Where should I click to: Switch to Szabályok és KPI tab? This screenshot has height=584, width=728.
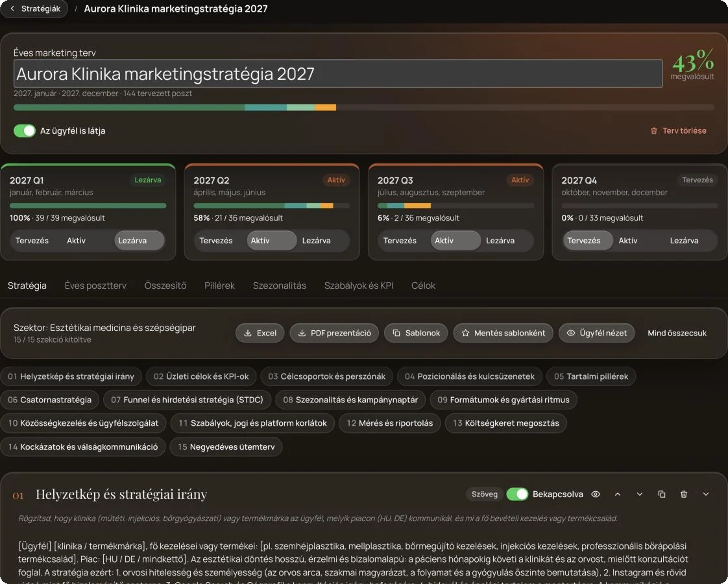[359, 286]
